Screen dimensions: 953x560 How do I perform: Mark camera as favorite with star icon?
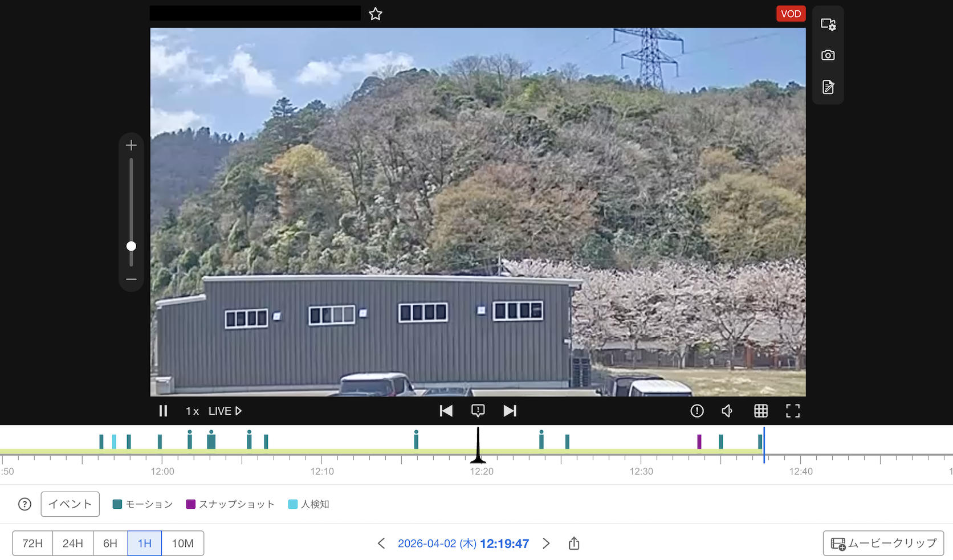pos(375,14)
